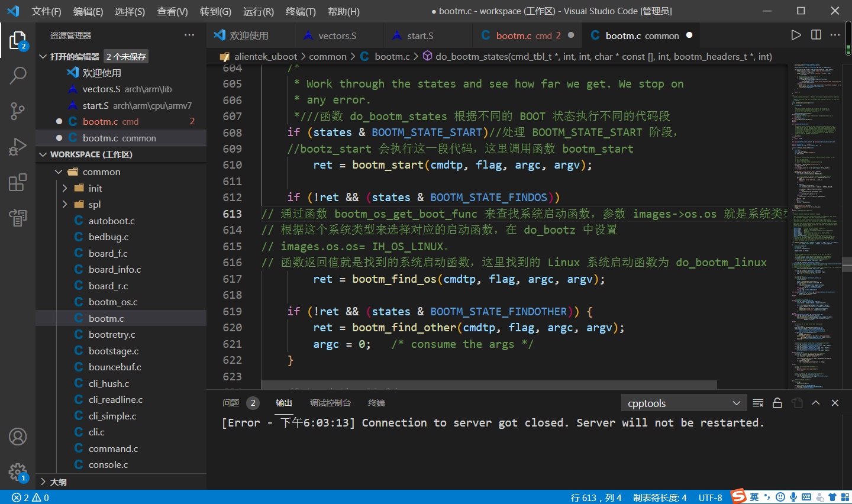
Task: Maximize the panel with the up chevron
Action: [x=816, y=403]
